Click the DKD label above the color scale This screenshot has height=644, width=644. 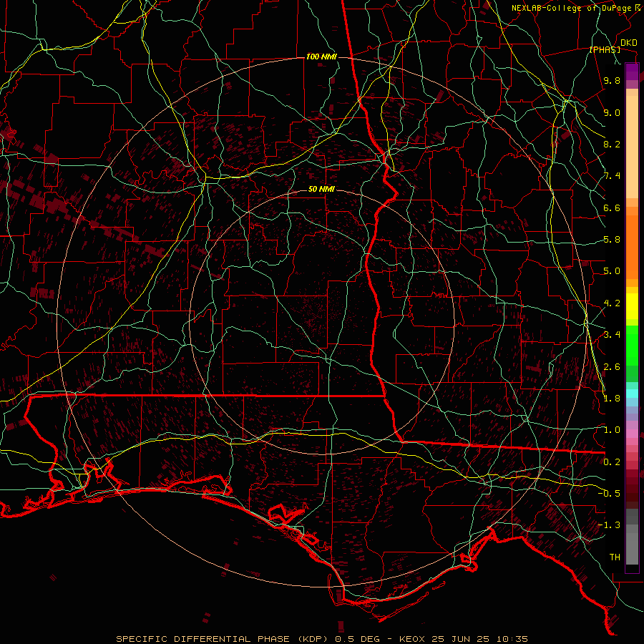click(629, 43)
